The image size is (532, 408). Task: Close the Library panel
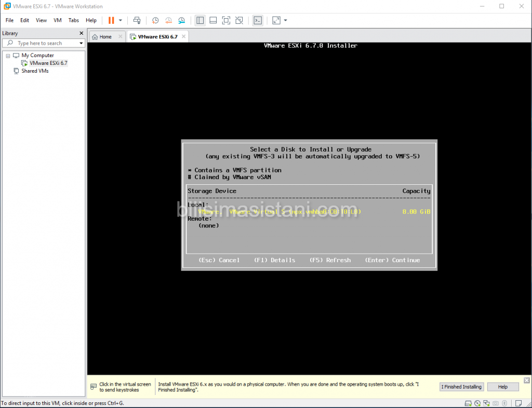pos(81,33)
